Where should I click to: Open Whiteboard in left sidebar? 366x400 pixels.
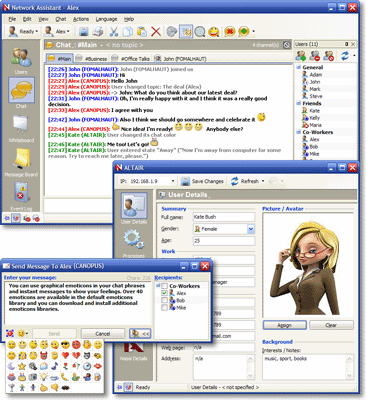point(21,129)
